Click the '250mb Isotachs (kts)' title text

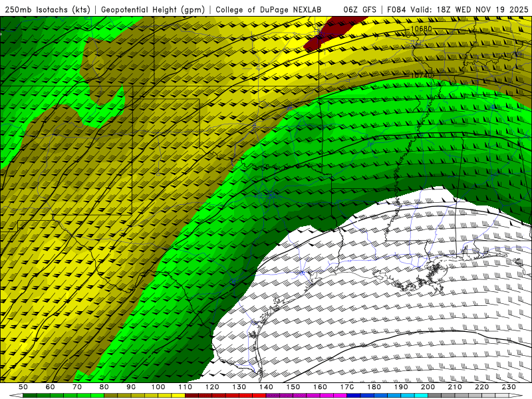click(x=47, y=10)
